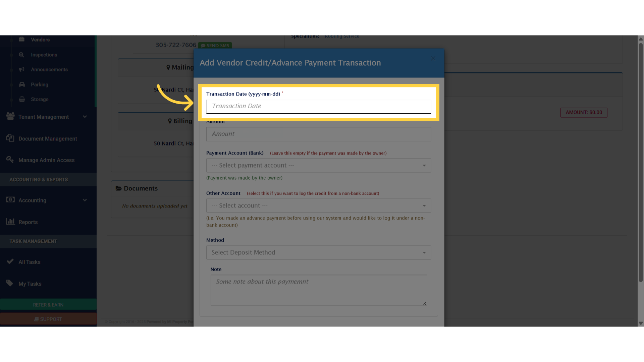Open Parking in the sidebar
The height and width of the screenshot is (362, 644).
coord(40,84)
